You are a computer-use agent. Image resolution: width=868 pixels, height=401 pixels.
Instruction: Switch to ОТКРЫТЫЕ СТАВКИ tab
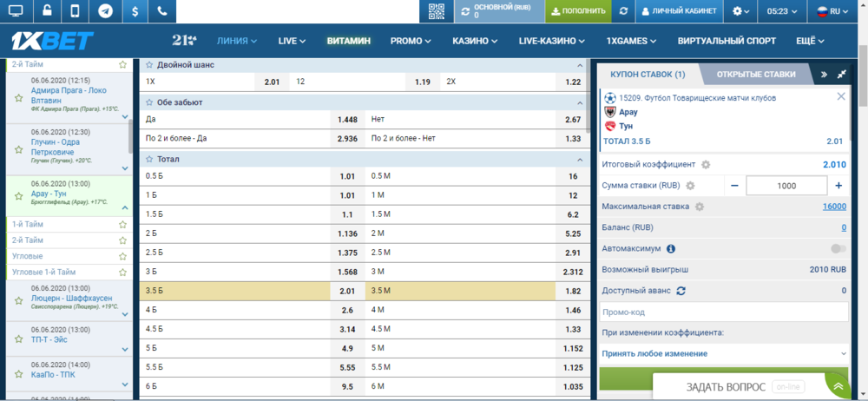point(756,75)
